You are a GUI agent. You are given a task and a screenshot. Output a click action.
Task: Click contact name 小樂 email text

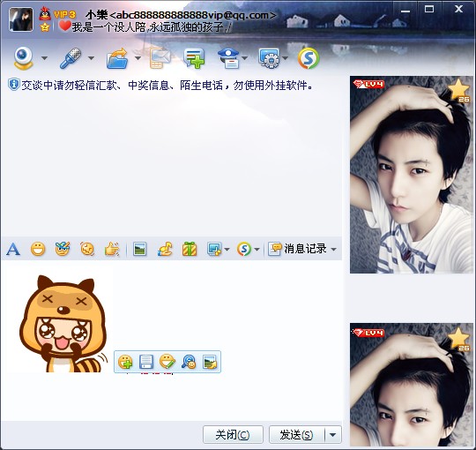pyautogui.click(x=181, y=15)
